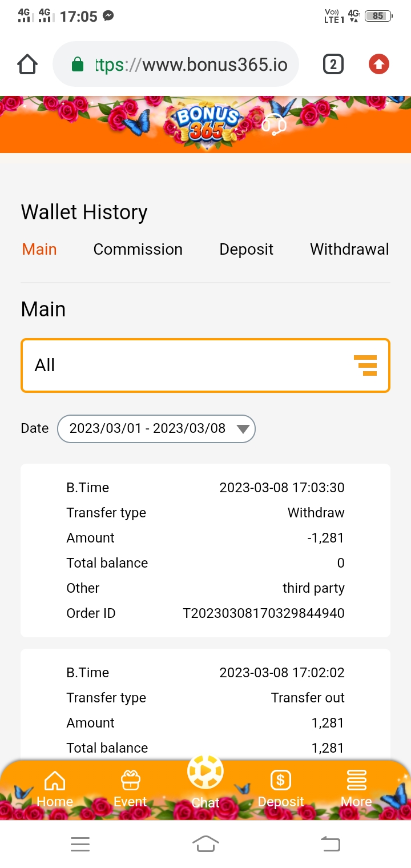This screenshot has width=411, height=868.
Task: Open the Event gift icon
Action: tap(130, 789)
